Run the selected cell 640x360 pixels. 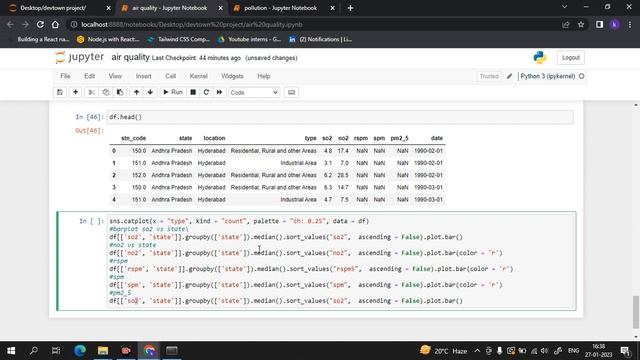(173, 92)
